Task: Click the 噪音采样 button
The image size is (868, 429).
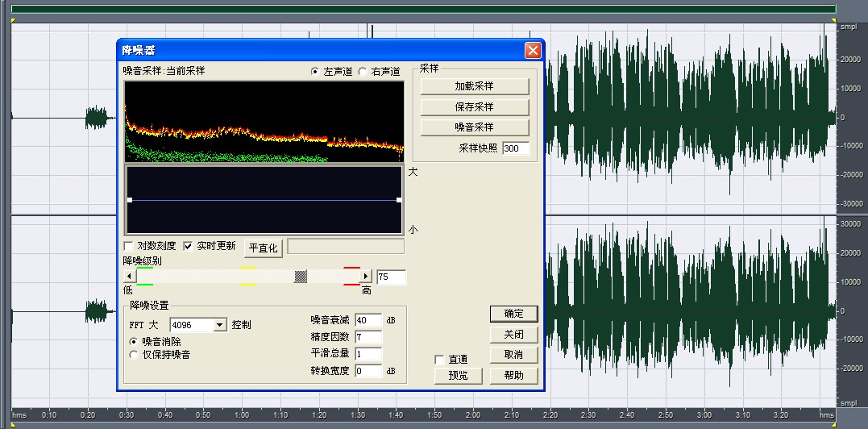Action: 474,127
